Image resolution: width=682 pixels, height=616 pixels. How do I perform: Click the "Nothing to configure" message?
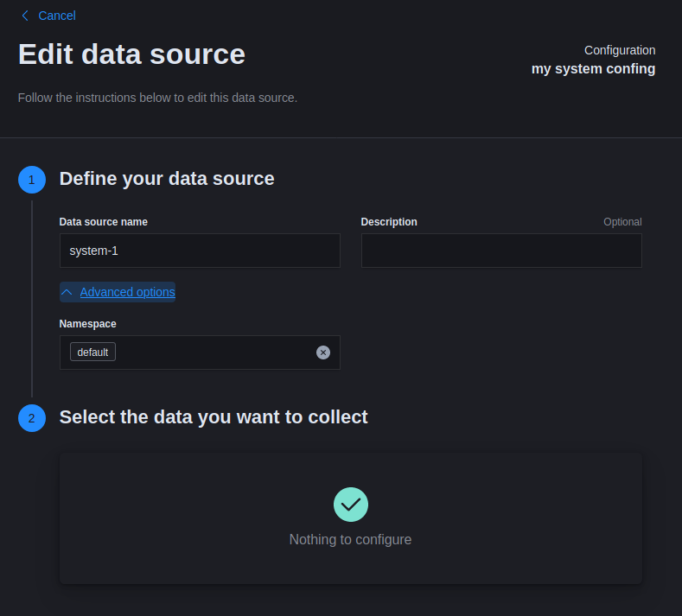[350, 540]
